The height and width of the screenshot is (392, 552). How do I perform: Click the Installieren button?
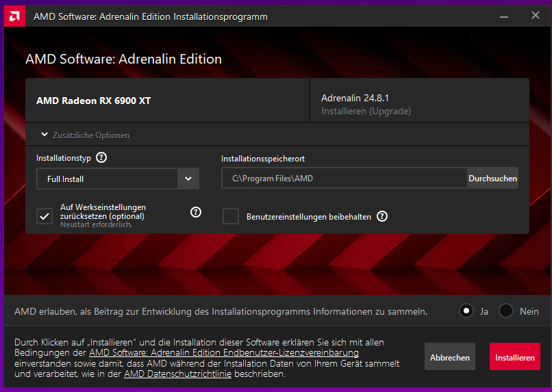515,356
